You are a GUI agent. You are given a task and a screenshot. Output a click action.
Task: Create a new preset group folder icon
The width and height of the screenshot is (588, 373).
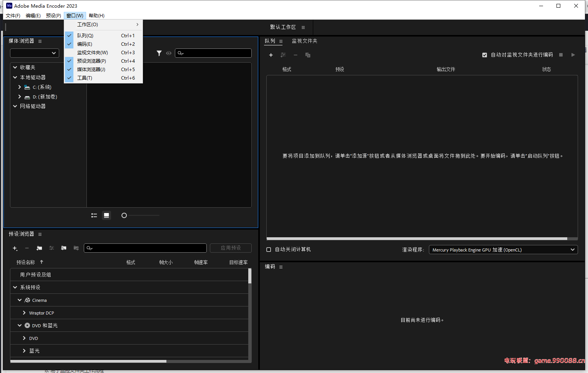click(39, 248)
